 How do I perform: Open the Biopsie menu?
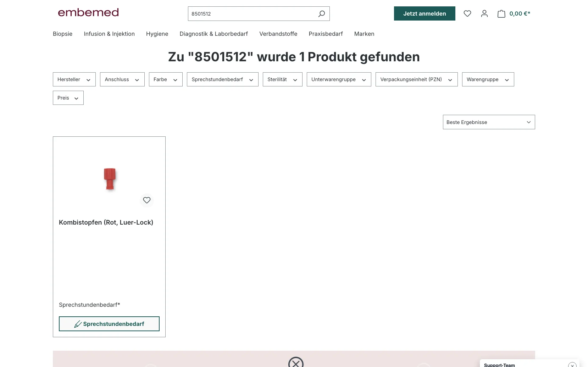point(63,34)
